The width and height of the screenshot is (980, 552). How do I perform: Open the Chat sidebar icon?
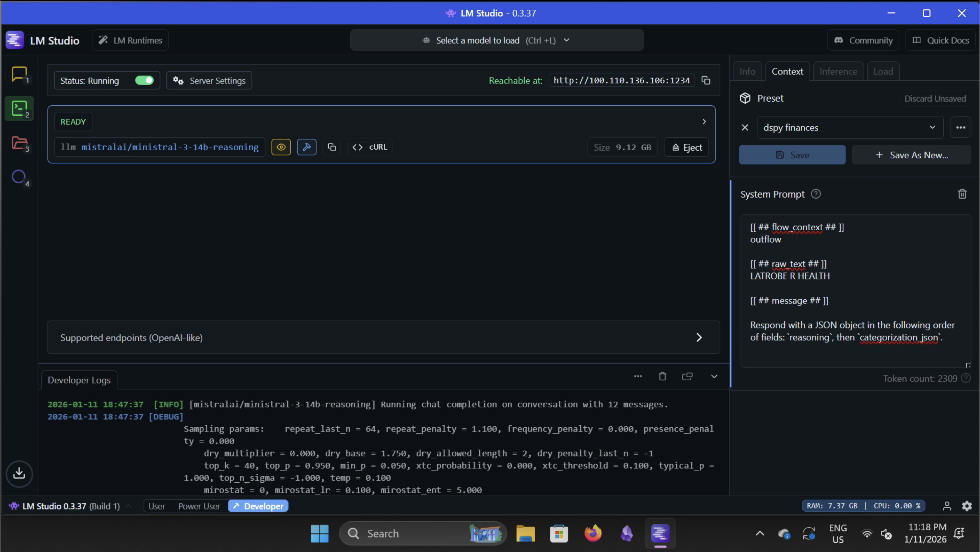tap(19, 74)
